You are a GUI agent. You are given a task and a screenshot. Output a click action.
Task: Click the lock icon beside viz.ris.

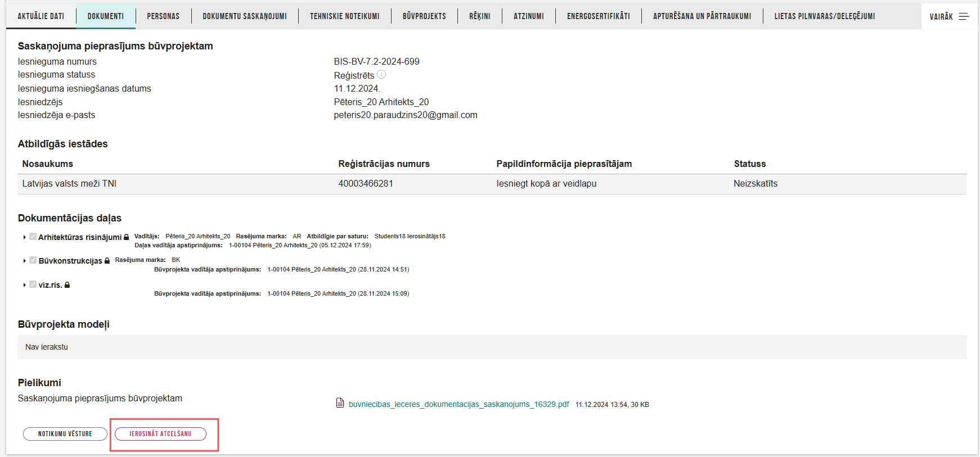[x=67, y=285]
